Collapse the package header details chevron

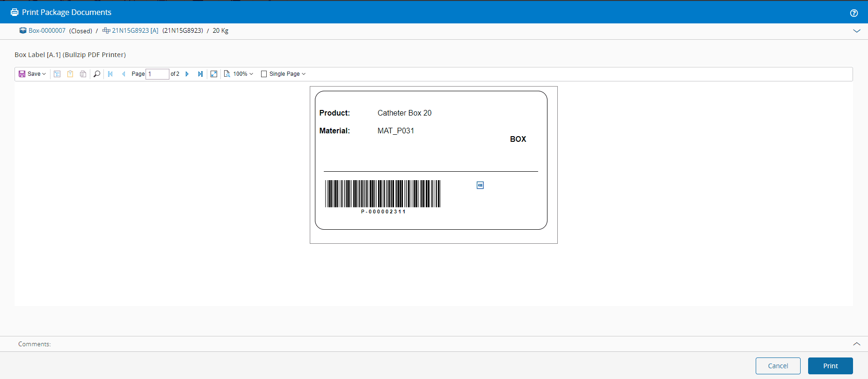(x=857, y=31)
